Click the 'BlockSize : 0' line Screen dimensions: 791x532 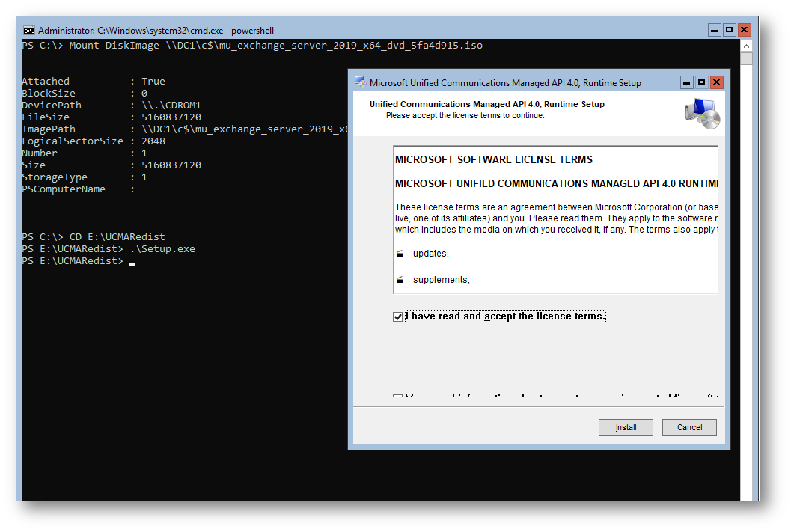coord(85,94)
